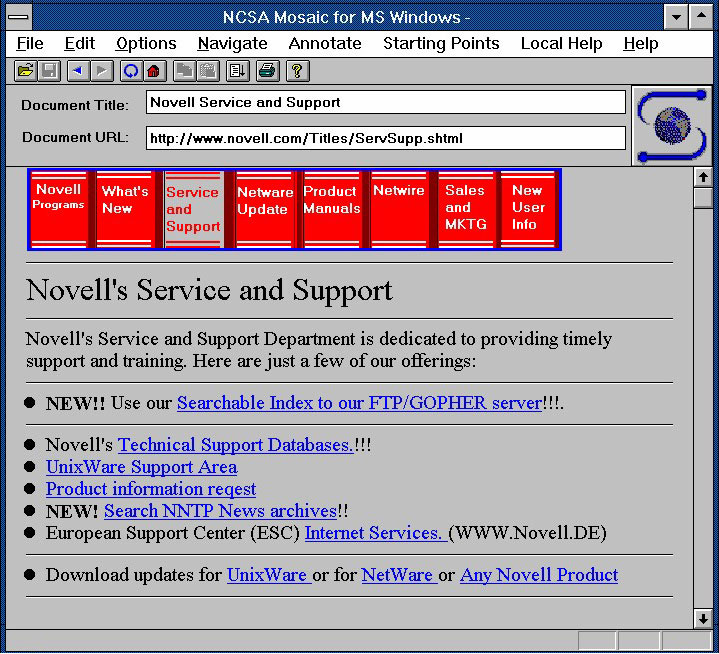This screenshot has width=719, height=654.
Task: Click the Paste clipboard icon
Action: (208, 71)
